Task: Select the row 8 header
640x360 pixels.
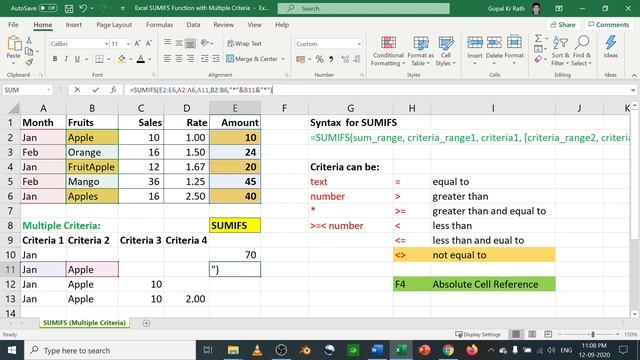Action: [10, 225]
